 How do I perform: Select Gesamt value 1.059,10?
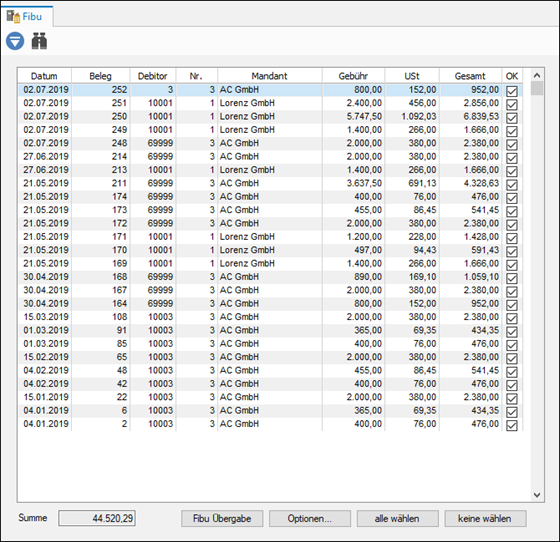(481, 277)
